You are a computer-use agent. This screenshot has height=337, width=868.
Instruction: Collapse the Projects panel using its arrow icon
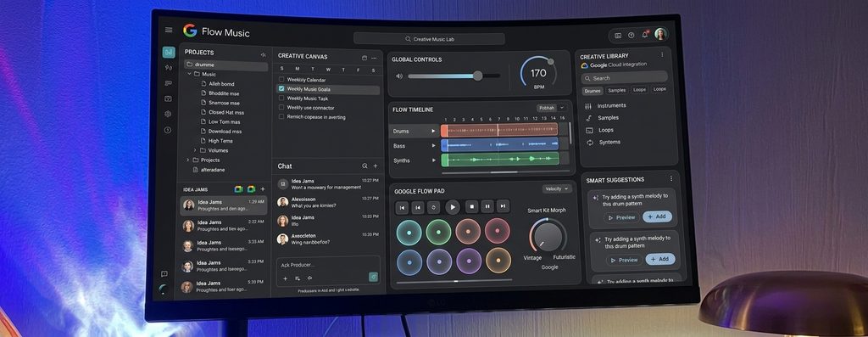click(263, 55)
